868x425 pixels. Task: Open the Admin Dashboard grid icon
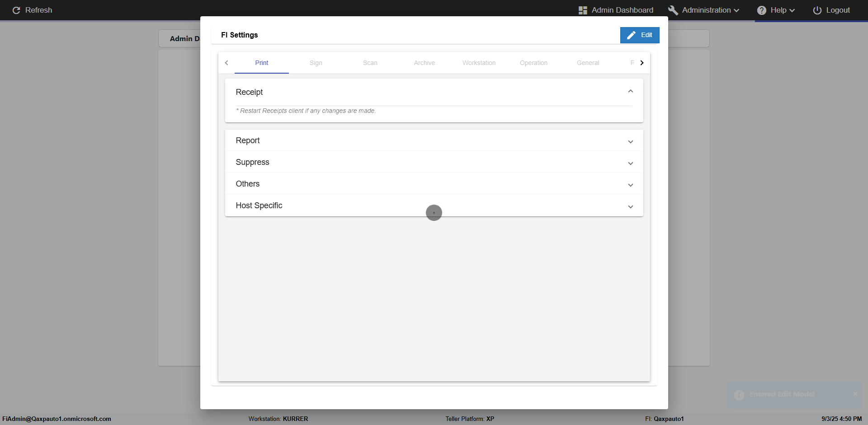point(583,10)
